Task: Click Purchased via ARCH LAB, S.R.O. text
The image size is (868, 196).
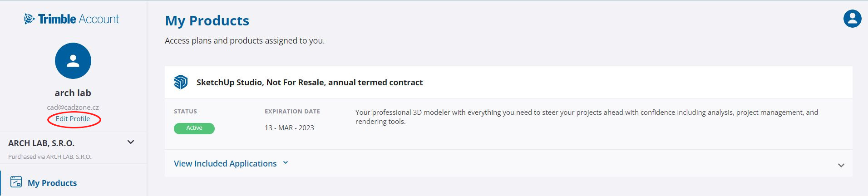Action: point(50,157)
